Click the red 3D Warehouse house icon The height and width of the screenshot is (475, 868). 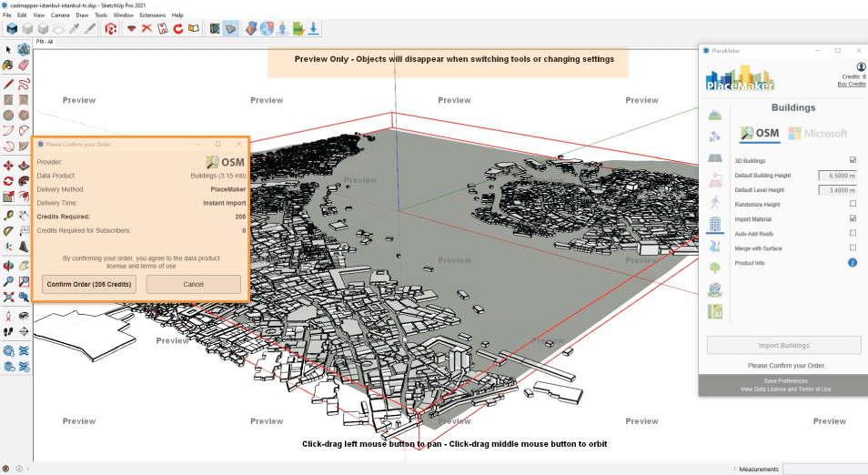(111, 29)
